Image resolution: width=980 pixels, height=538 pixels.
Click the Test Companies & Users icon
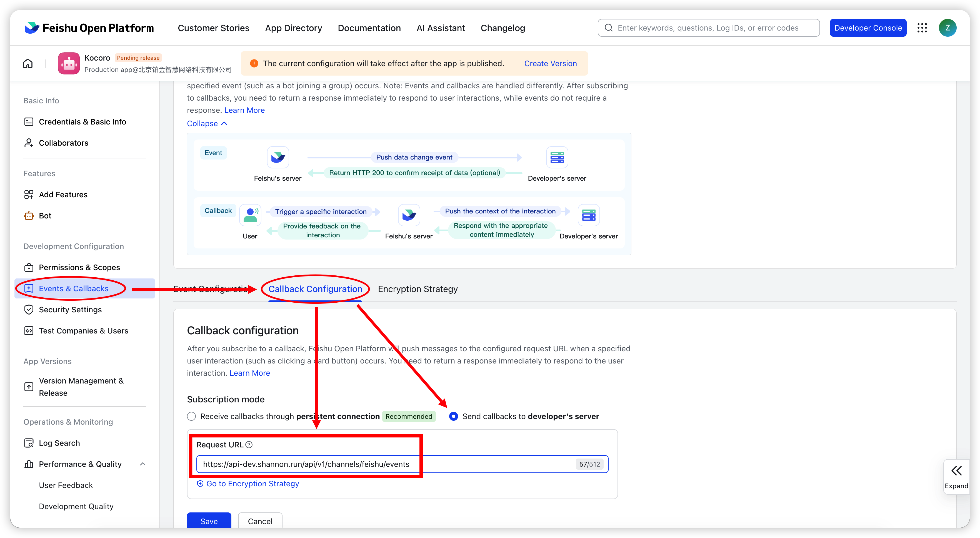(29, 331)
